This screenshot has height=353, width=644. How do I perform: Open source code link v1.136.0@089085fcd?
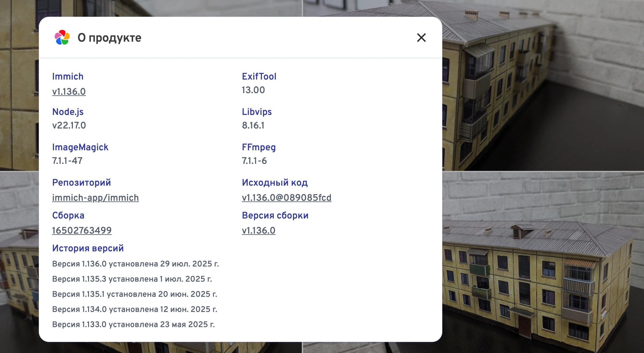pos(287,198)
